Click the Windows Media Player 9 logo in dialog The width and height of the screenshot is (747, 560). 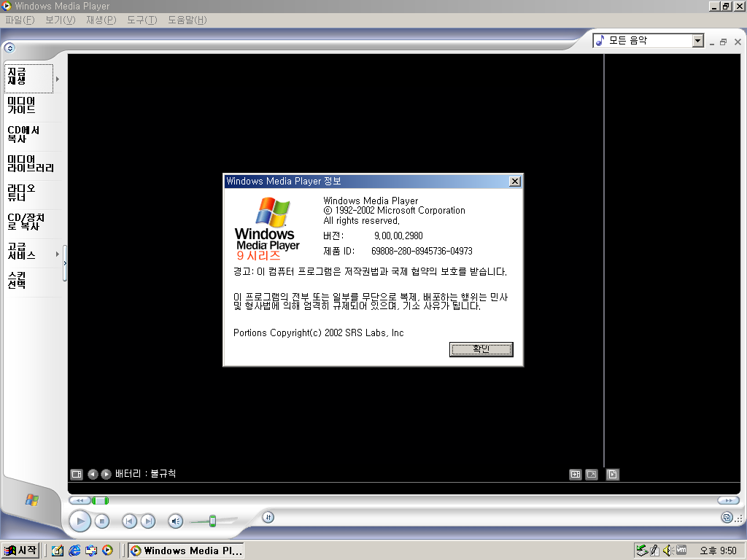coord(267,228)
